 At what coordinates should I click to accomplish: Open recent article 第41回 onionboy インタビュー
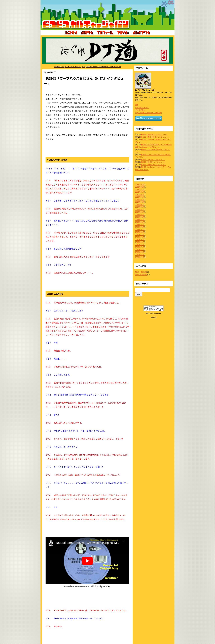(153, 146)
